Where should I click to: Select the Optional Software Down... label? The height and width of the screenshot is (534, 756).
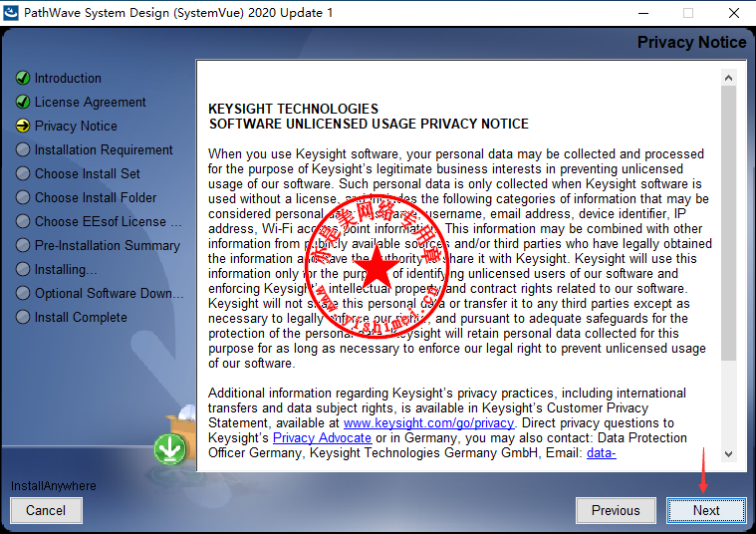109,293
